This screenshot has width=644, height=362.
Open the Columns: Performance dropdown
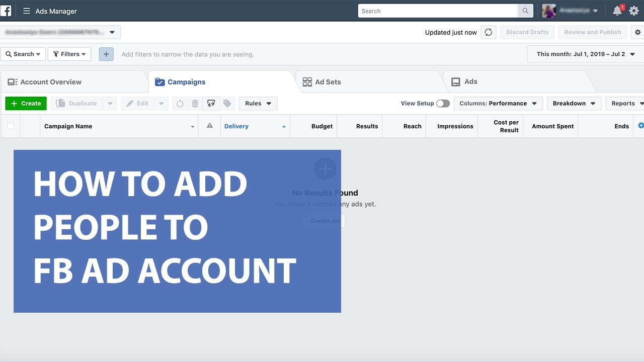[x=498, y=104]
